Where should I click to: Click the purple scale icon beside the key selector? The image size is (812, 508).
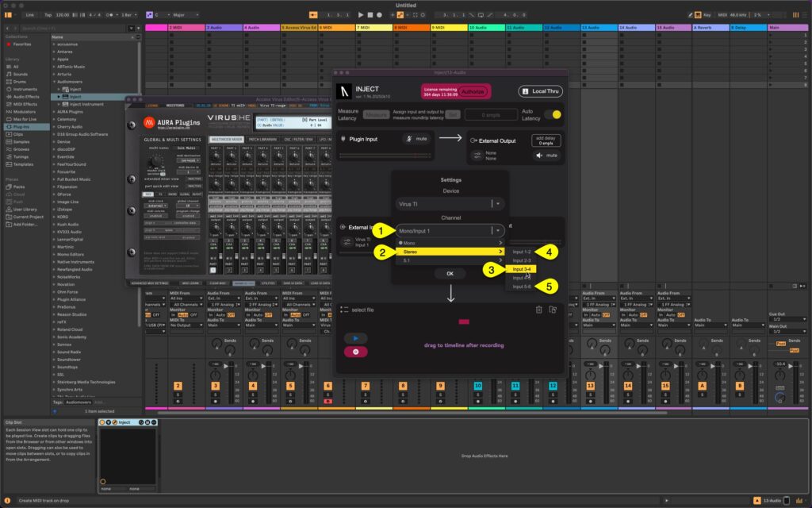tap(149, 14)
